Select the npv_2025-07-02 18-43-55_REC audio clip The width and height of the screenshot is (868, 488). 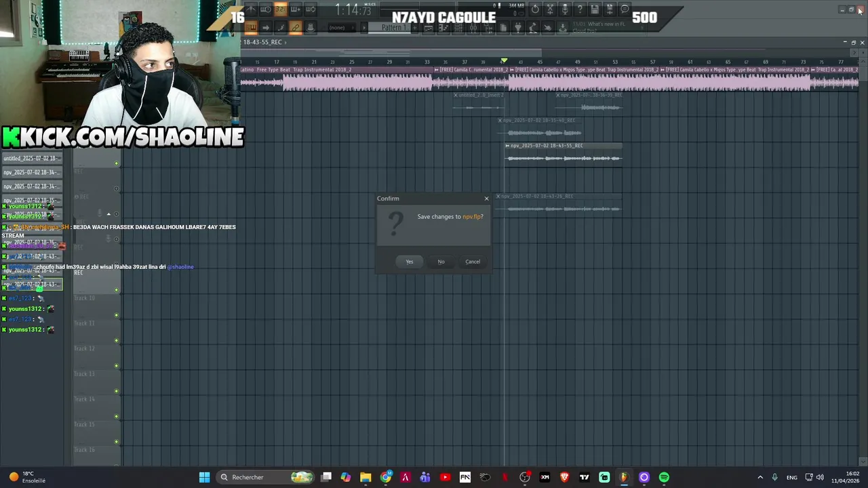coord(563,153)
